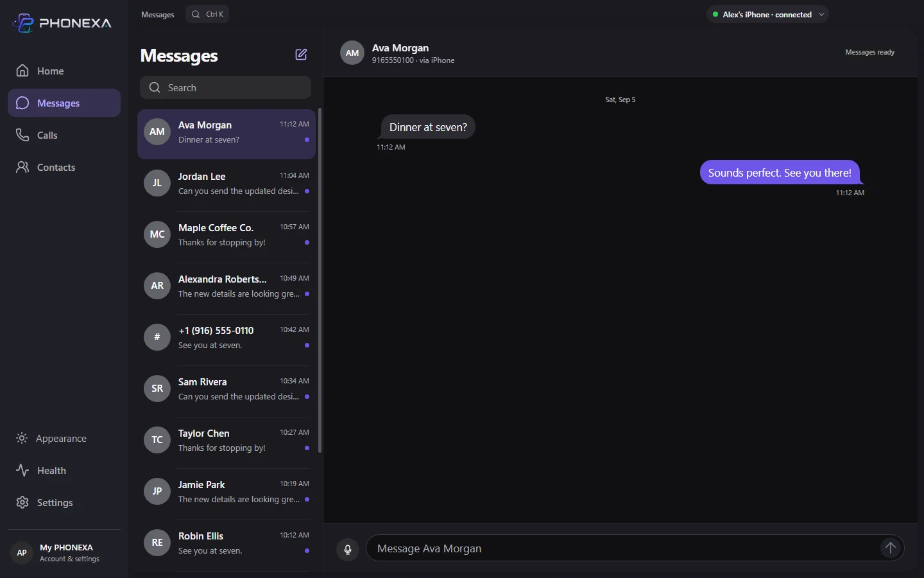924x578 pixels.
Task: Open the Taylor Chen conversation
Action: tap(227, 442)
